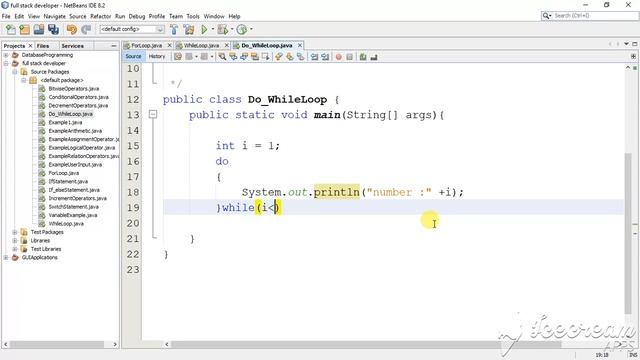This screenshot has width=640, height=360.
Task: Open the WhileLoop.java editor tab
Action: click(x=201, y=45)
